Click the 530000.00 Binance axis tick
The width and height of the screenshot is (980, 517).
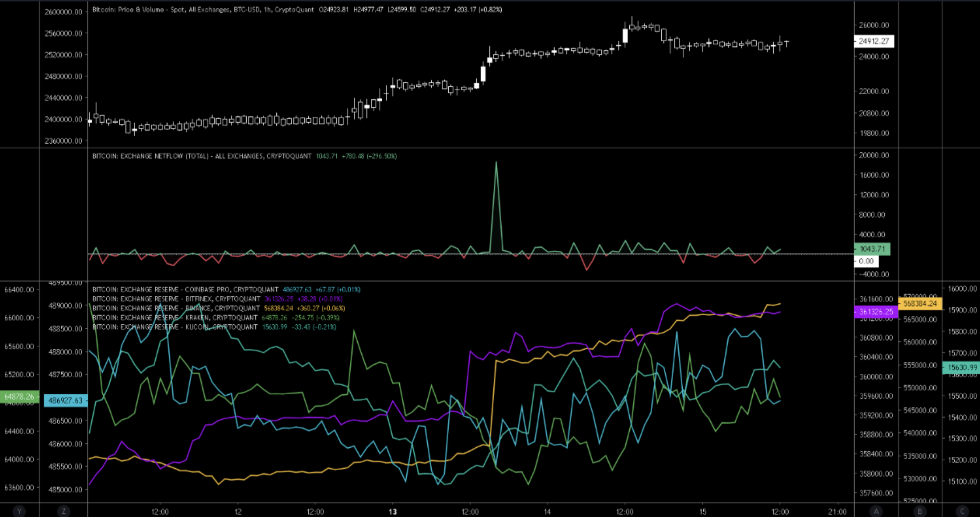[x=920, y=478]
